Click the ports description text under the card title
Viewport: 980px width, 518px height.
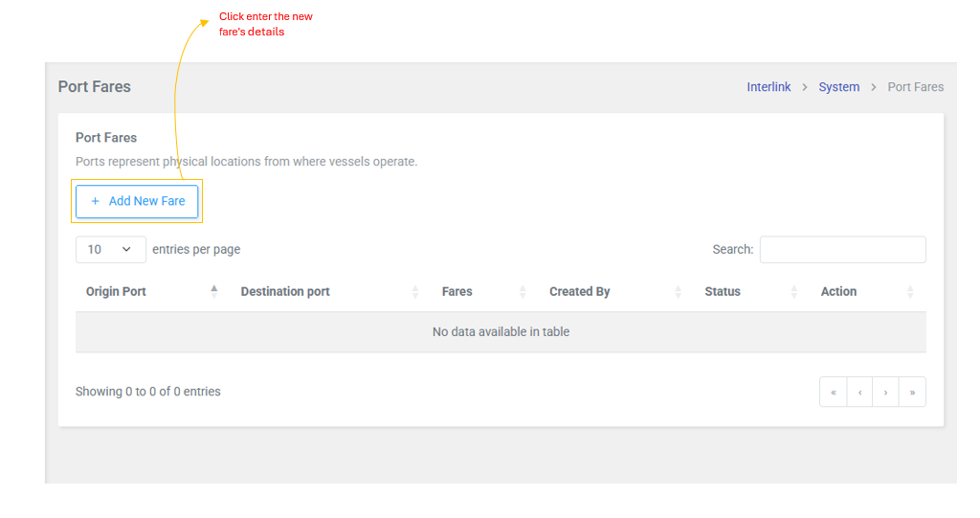(246, 162)
